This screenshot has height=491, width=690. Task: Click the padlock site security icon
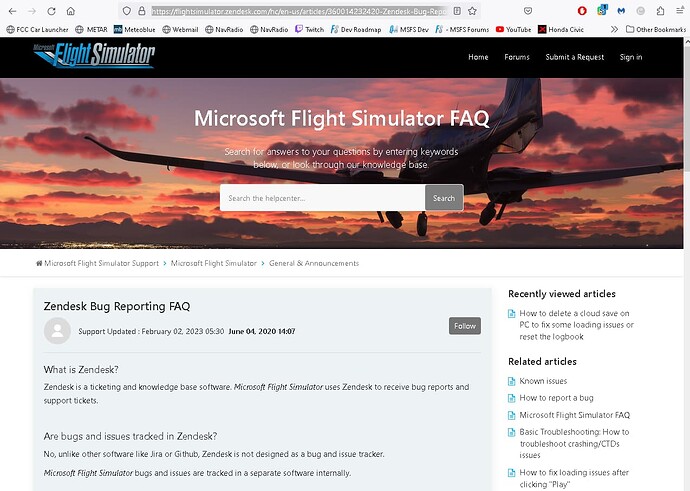click(142, 11)
